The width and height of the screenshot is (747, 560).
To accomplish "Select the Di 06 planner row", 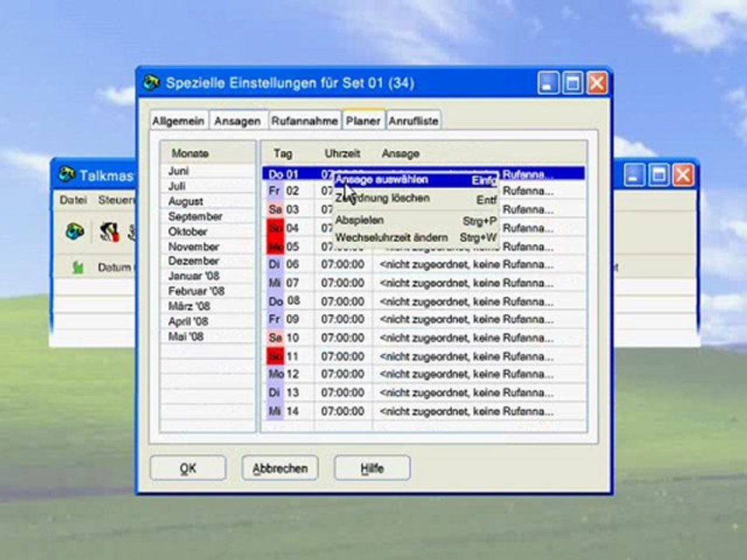I will click(423, 264).
